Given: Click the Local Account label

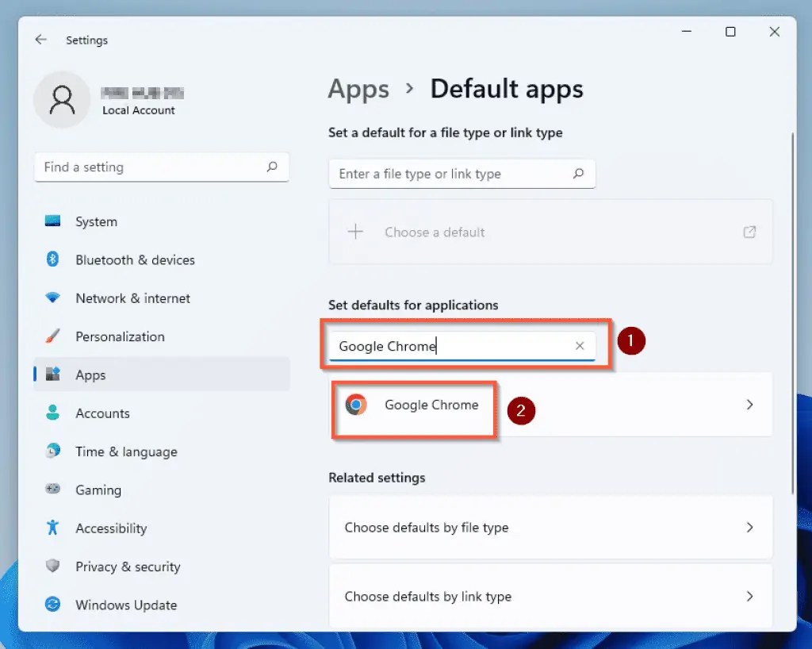Looking at the screenshot, I should pyautogui.click(x=138, y=110).
